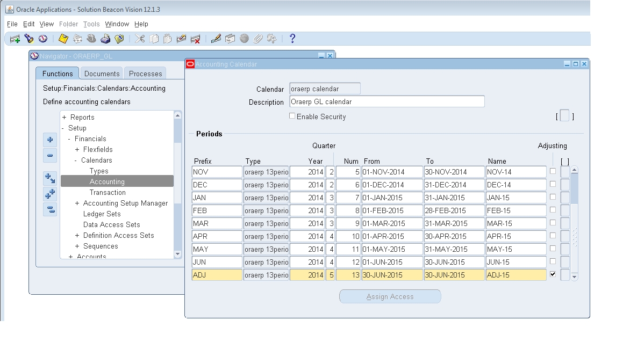Tick the Enable Security checkbox
The image size is (630, 364).
[x=292, y=116]
